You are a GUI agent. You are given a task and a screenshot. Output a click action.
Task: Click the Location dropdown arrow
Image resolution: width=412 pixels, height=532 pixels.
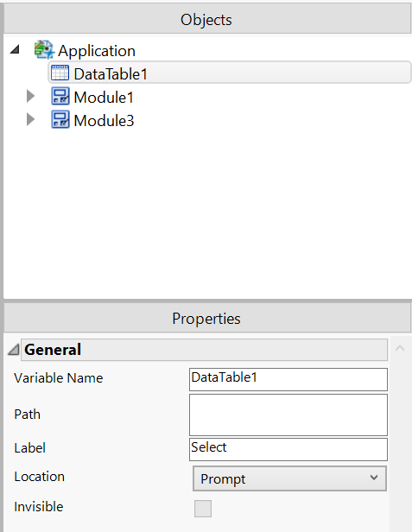point(374,478)
